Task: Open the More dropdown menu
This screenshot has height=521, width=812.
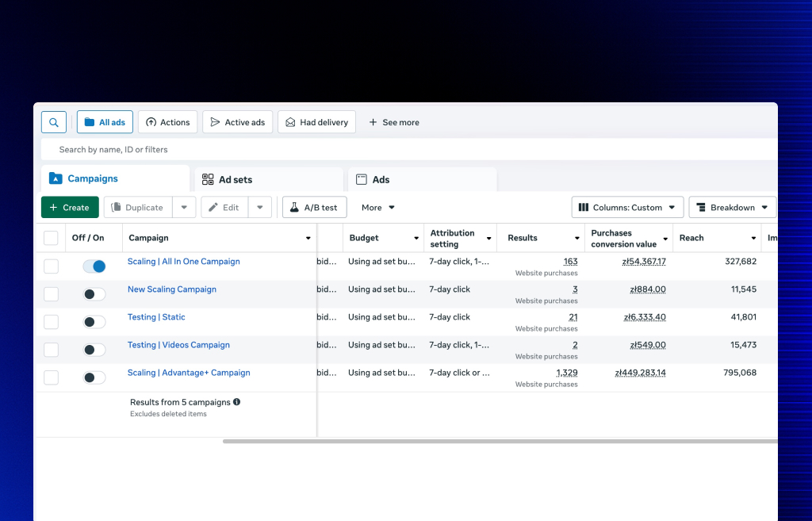Action: point(378,208)
